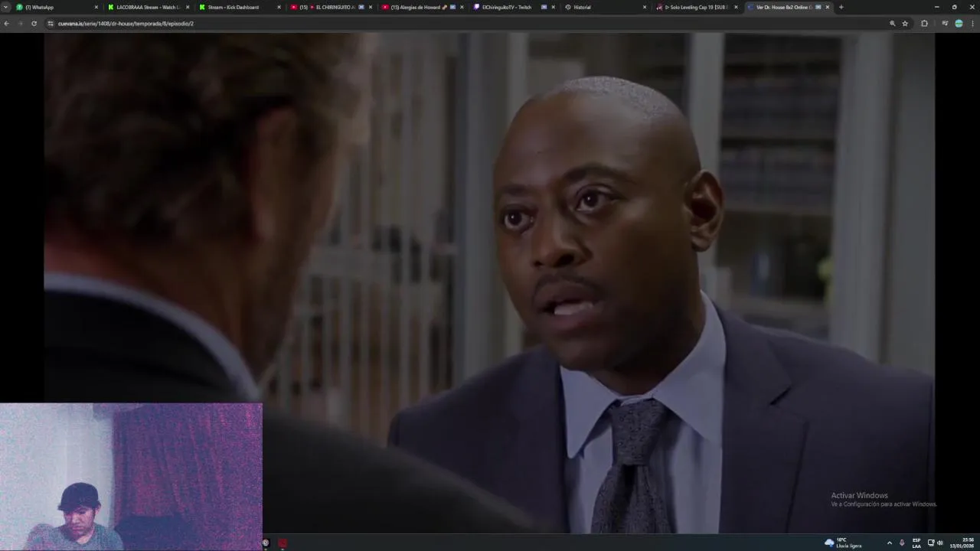Go back to the previous page
This screenshot has height=551, width=980.
(6, 24)
